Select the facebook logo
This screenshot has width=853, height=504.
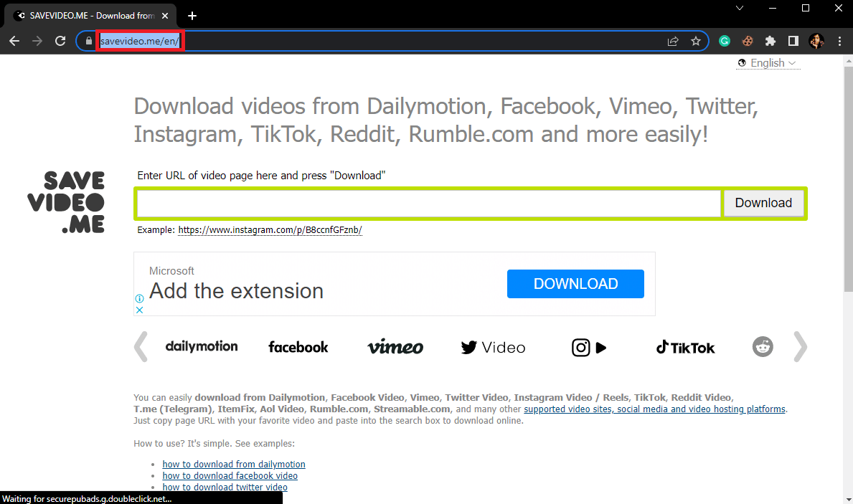tap(298, 347)
